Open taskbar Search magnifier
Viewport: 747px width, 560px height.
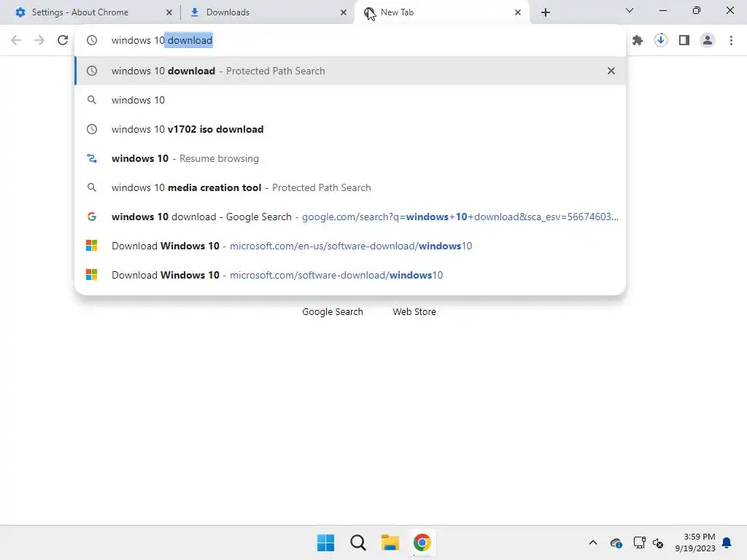[357, 542]
